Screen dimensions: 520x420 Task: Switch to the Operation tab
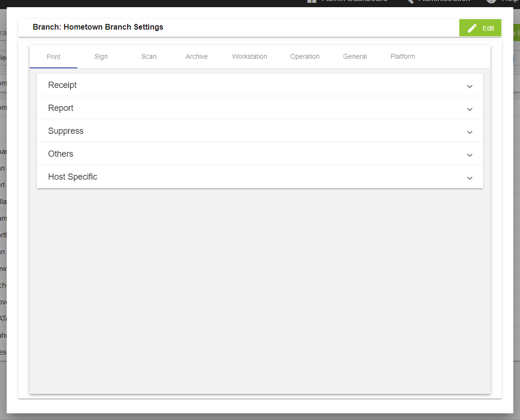pyautogui.click(x=305, y=57)
